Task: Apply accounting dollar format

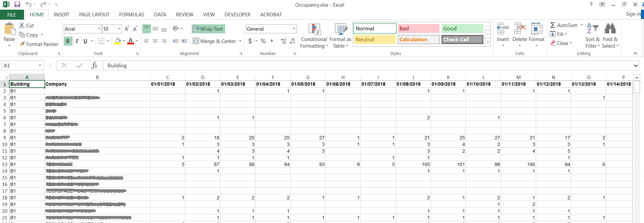Action: click(x=250, y=41)
